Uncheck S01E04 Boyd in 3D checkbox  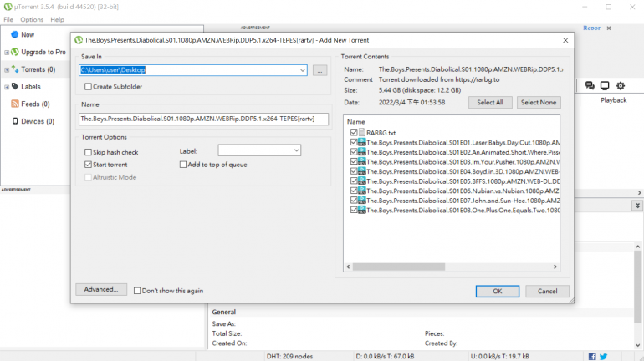pos(354,171)
